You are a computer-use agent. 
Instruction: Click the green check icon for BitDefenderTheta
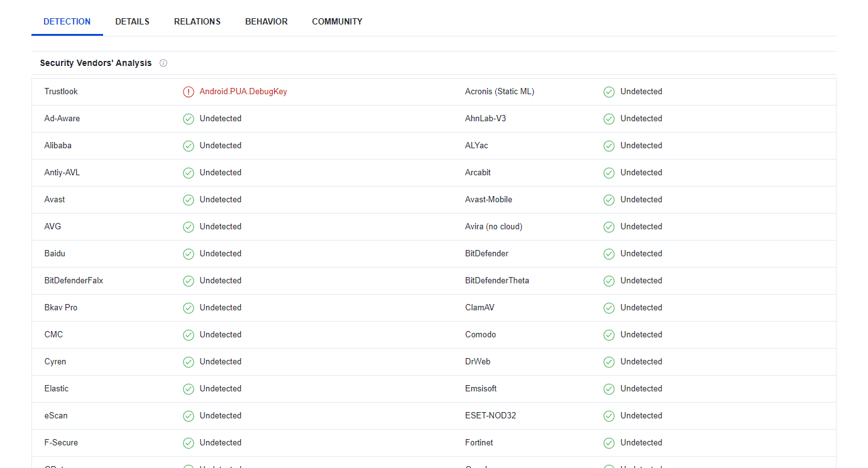pos(609,281)
